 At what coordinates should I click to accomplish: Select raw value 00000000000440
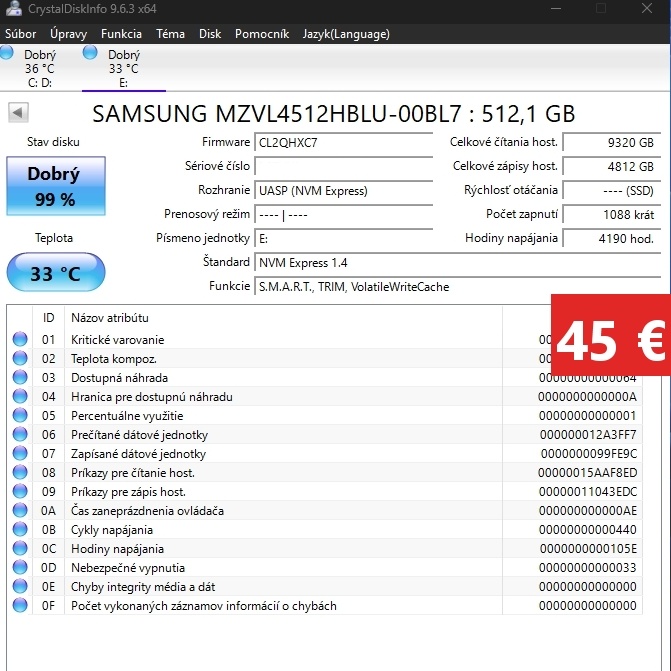[588, 530]
